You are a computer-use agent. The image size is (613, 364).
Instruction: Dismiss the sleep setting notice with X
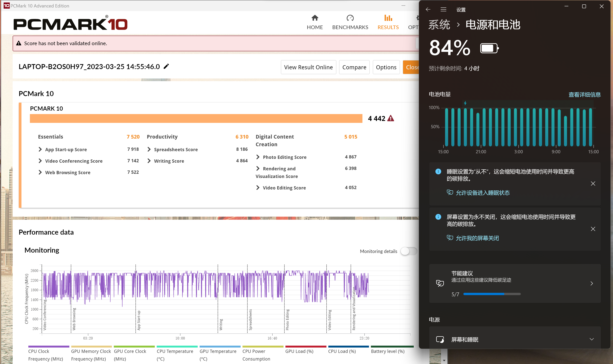[593, 184]
